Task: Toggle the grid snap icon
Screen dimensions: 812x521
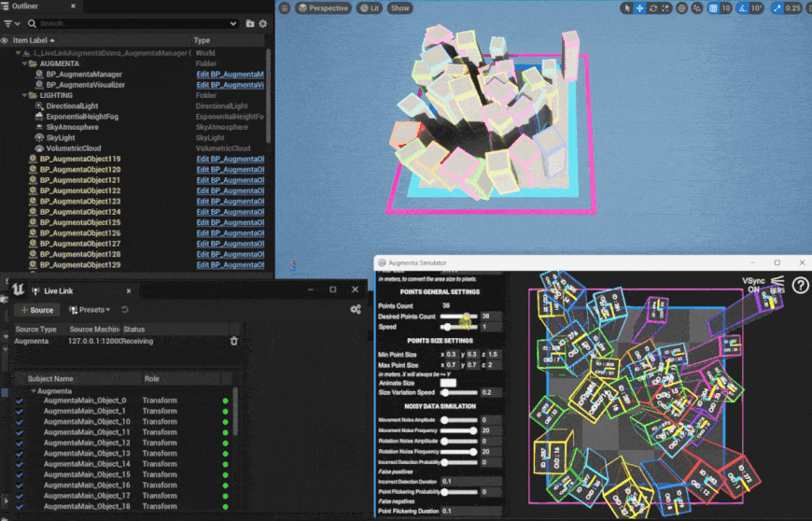Action: (x=714, y=8)
